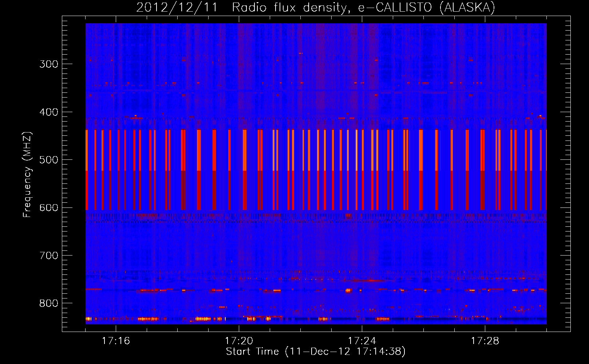
Task: Click the "Frequency (MHZ)" axis label
Action: 27,174
